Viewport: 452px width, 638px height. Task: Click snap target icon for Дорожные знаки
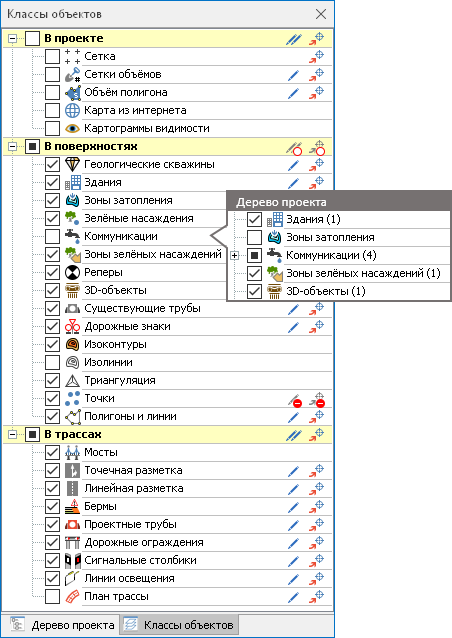click(x=316, y=327)
